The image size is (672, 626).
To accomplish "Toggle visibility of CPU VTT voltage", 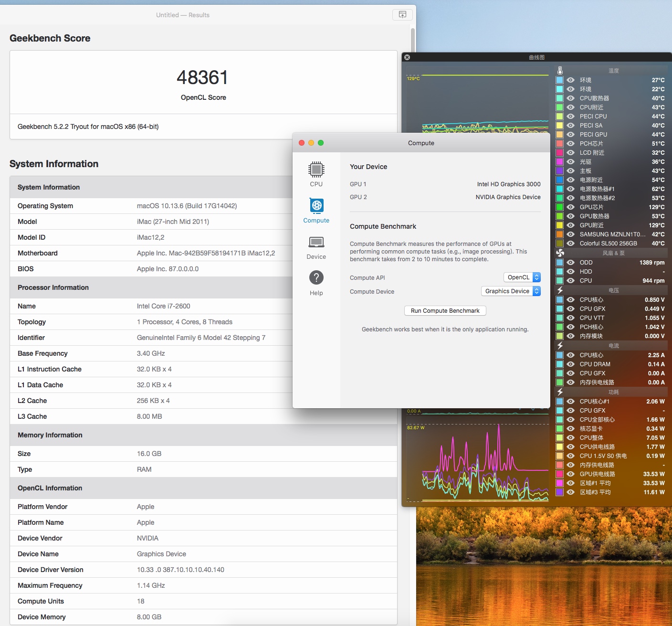I will 570,318.
